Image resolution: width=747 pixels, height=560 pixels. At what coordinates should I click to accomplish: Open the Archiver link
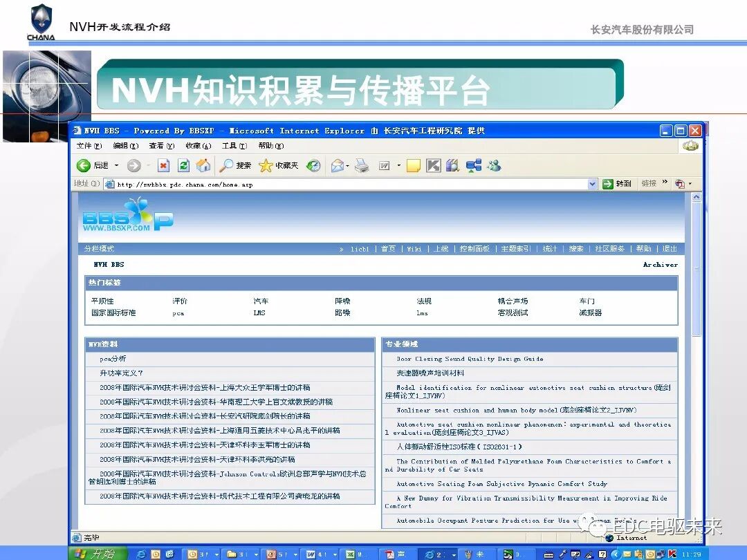661,264
